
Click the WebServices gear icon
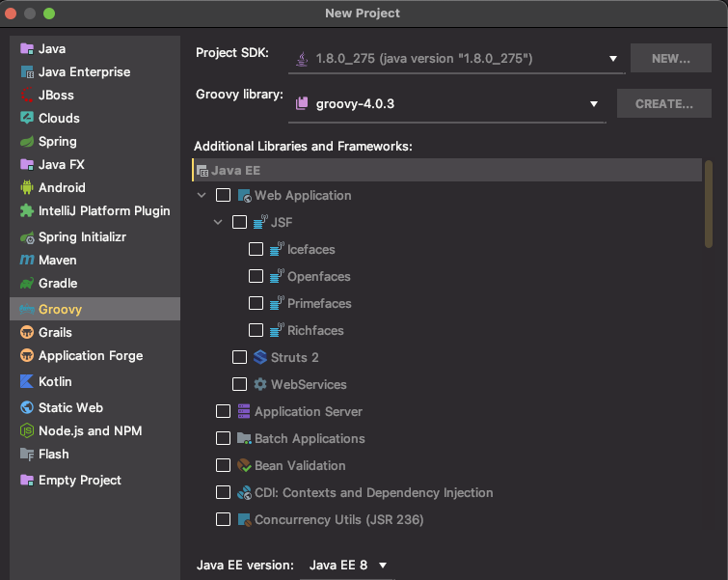260,384
